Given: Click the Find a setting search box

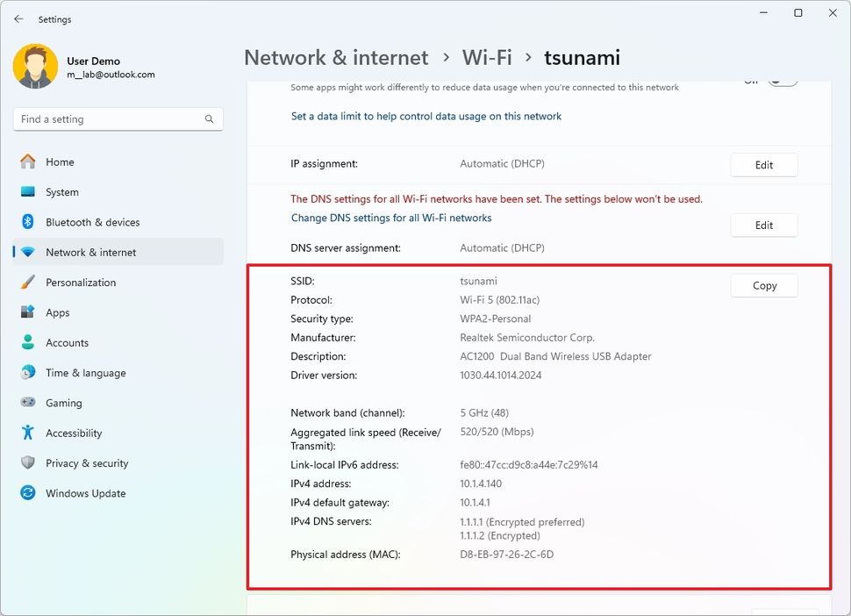Looking at the screenshot, I should tap(118, 118).
